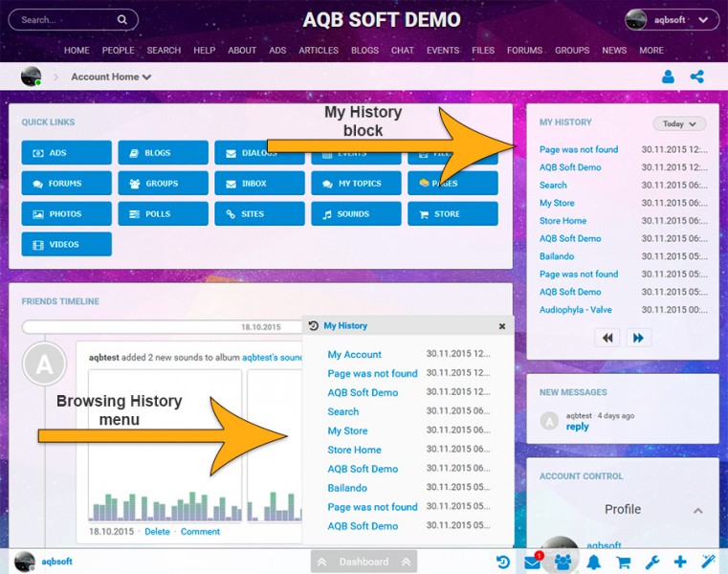Click Delete link under timeline post
Image resolution: width=728 pixels, height=574 pixels.
click(157, 531)
